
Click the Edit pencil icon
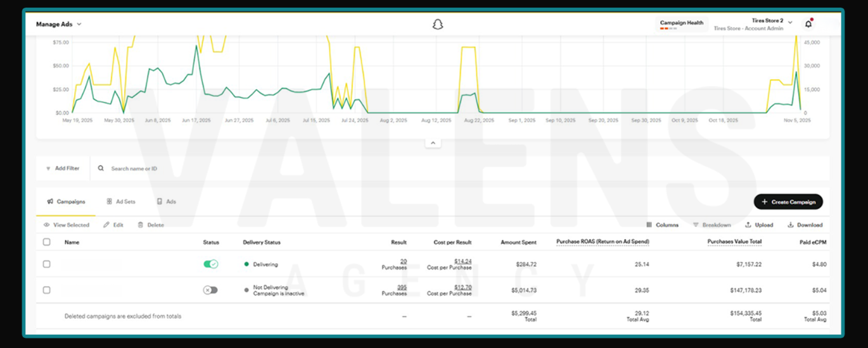106,225
